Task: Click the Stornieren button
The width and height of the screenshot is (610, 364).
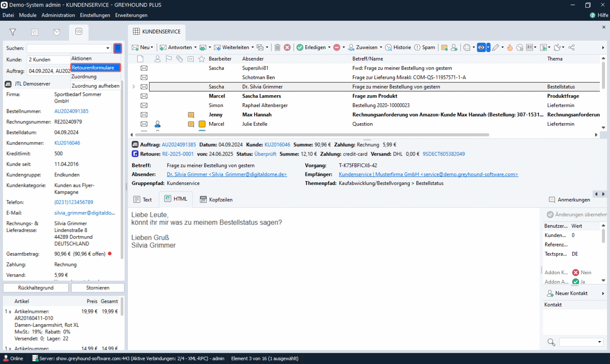Action: click(98, 288)
